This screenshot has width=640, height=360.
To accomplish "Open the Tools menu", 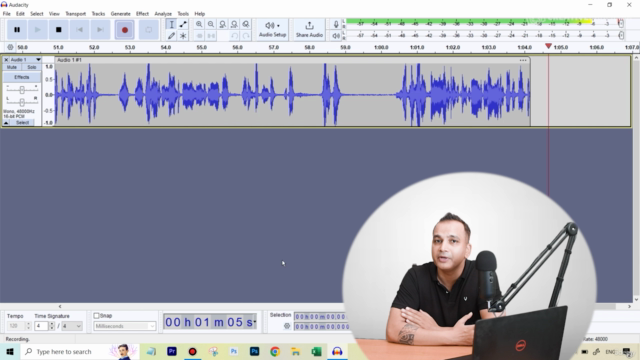I will [x=183, y=13].
